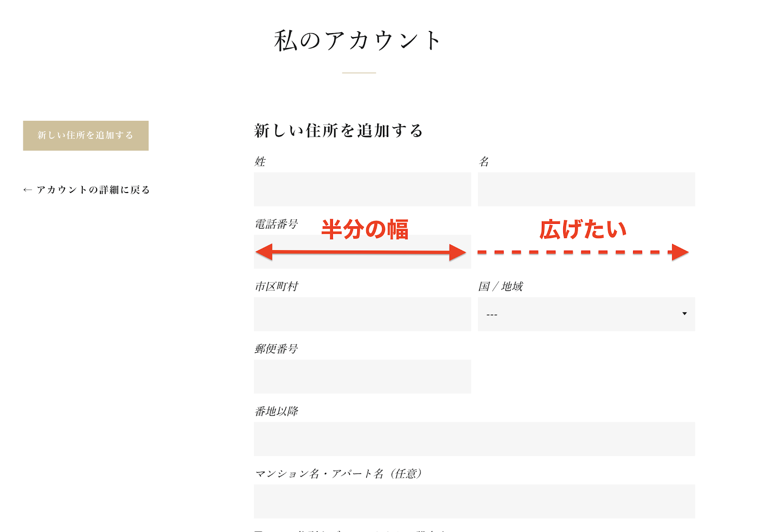Click the 郵便番号 field label

click(276, 349)
